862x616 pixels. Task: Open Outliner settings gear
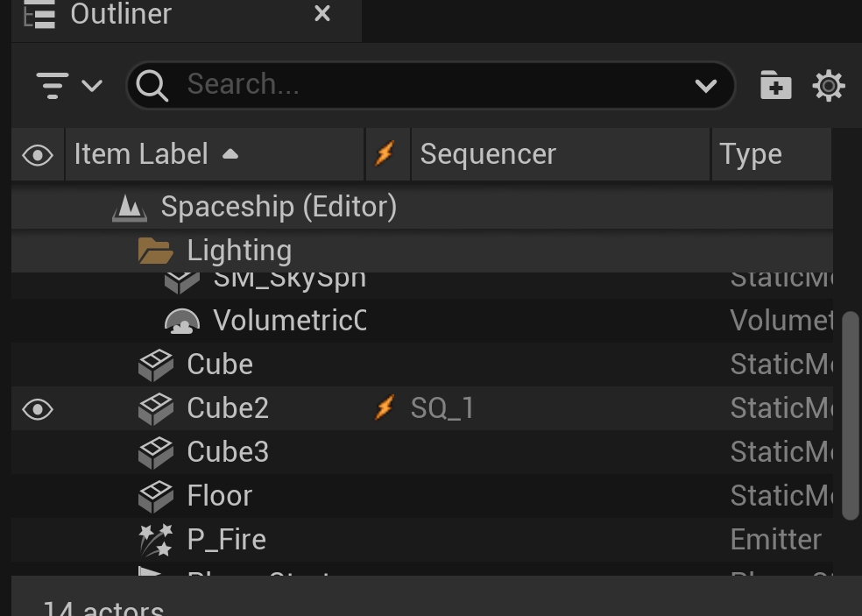[828, 85]
